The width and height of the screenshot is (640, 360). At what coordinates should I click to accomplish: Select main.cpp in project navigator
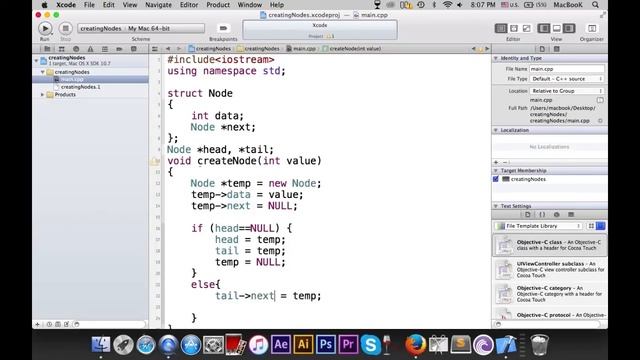point(91,79)
